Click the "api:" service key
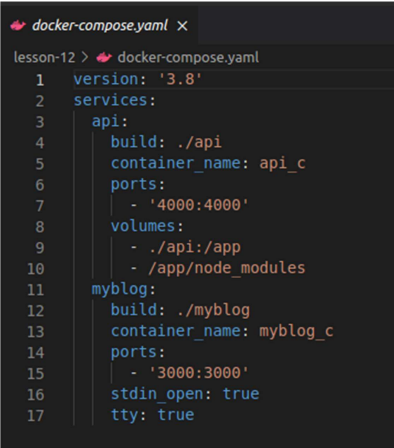394x448 pixels. click(110, 121)
